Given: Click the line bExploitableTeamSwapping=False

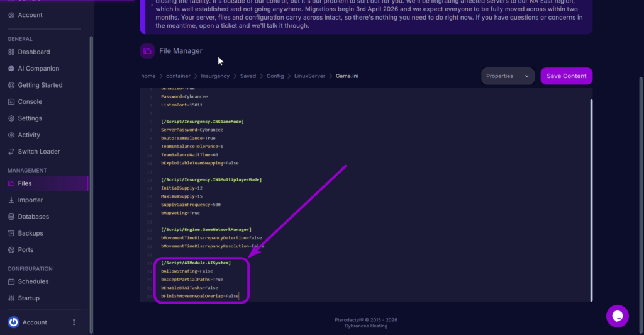Looking at the screenshot, I should 199,163.
